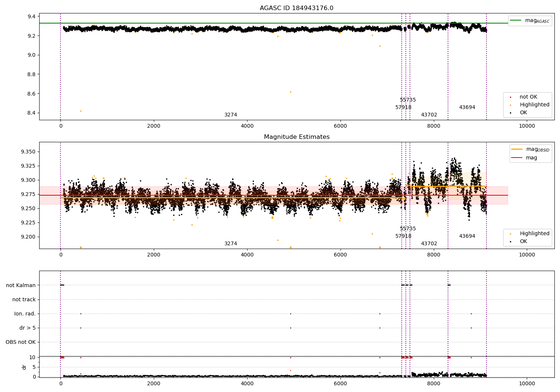
Task: Click the title "AGASC ID 184943176.0"
Action: [x=296, y=8]
